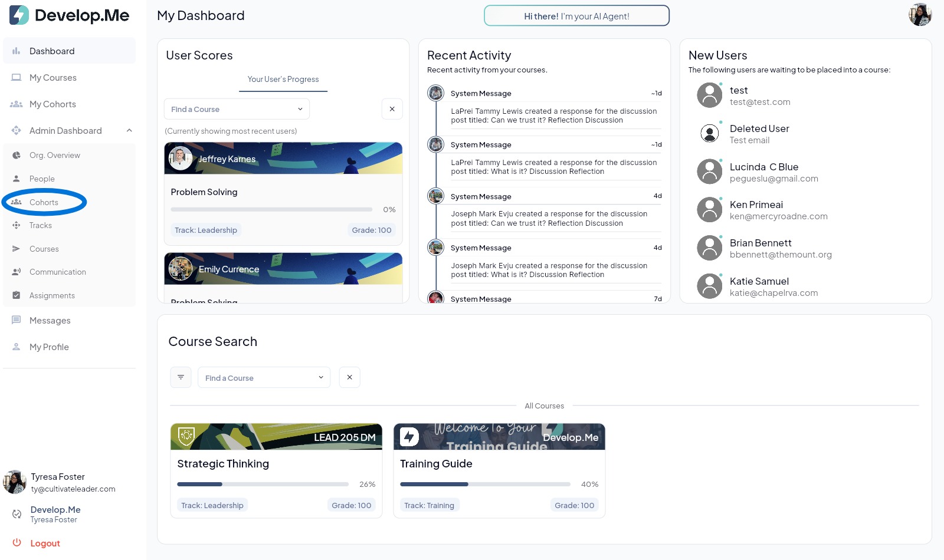
Task: Clear the User Scores course filter
Action: 392,109
